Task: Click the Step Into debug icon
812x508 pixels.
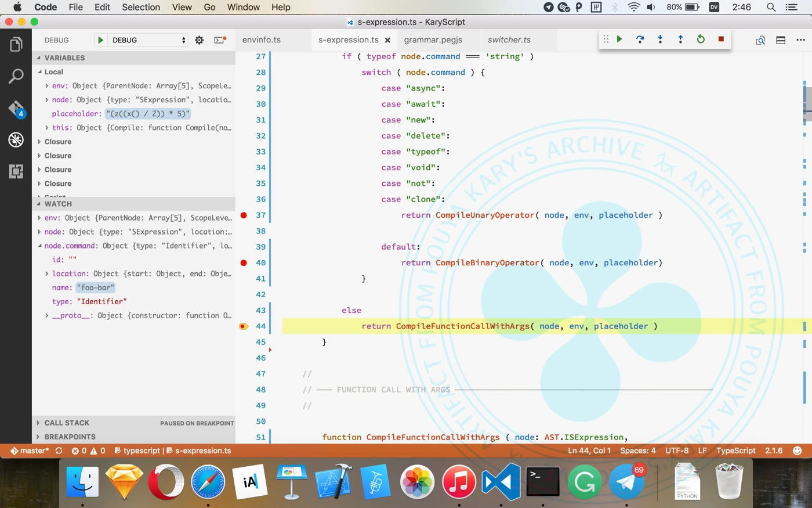Action: (660, 39)
